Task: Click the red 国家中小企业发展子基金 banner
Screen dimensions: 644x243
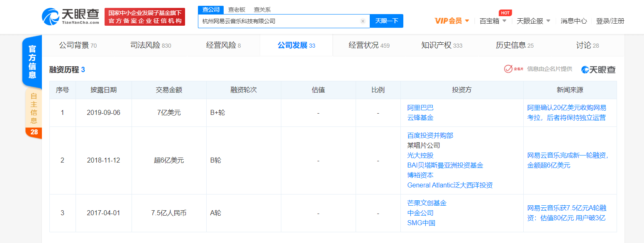Action: [x=145, y=17]
